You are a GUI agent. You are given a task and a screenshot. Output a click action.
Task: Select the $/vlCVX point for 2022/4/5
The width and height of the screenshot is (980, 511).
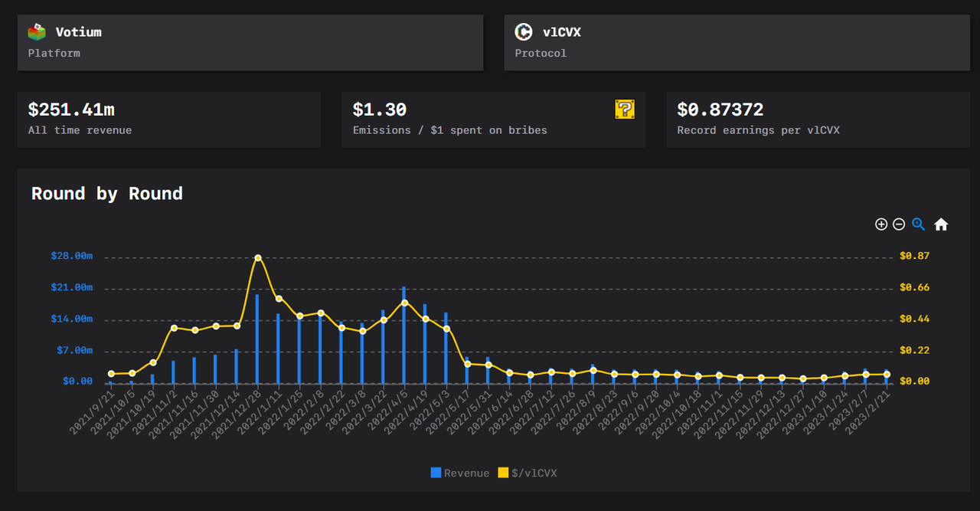[404, 303]
